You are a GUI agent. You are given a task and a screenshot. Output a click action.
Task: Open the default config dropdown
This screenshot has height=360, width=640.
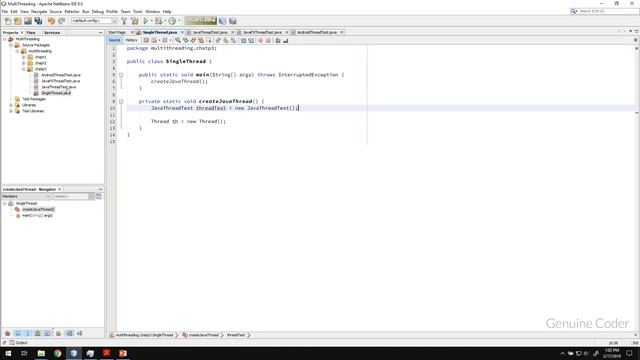[x=94, y=21]
